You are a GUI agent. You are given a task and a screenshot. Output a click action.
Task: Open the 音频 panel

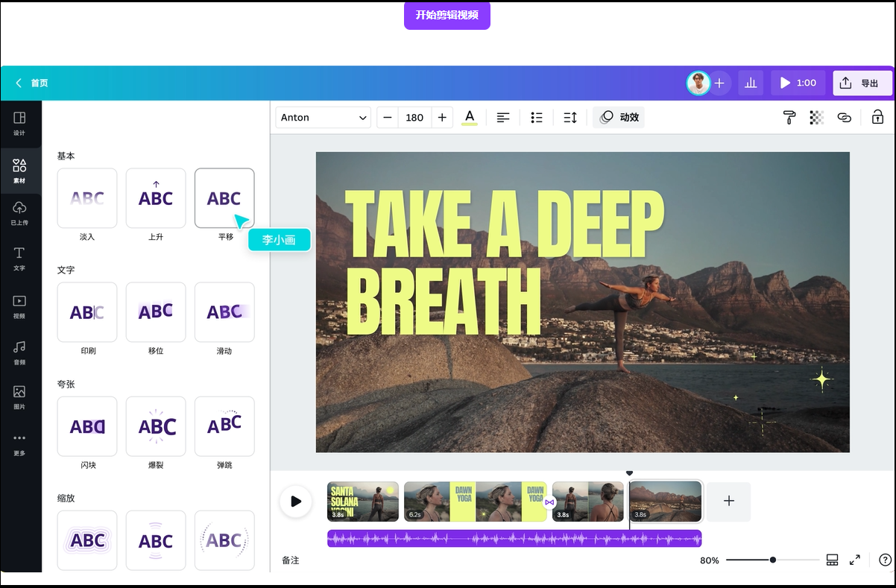tap(20, 350)
